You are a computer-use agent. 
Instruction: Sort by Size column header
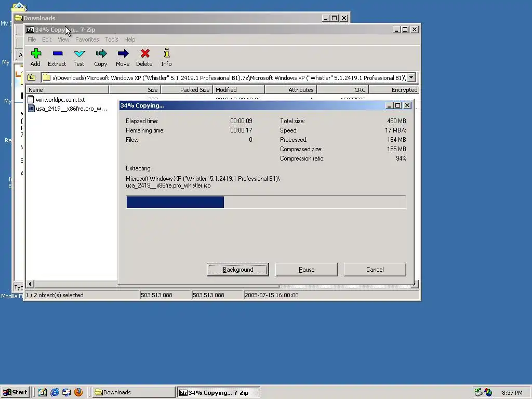(x=135, y=89)
